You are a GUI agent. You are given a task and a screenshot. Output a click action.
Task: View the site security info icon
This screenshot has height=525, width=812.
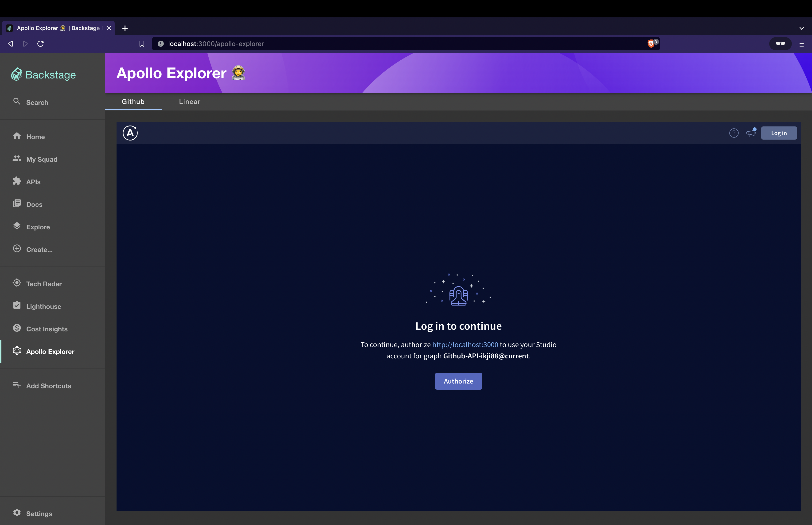point(160,44)
